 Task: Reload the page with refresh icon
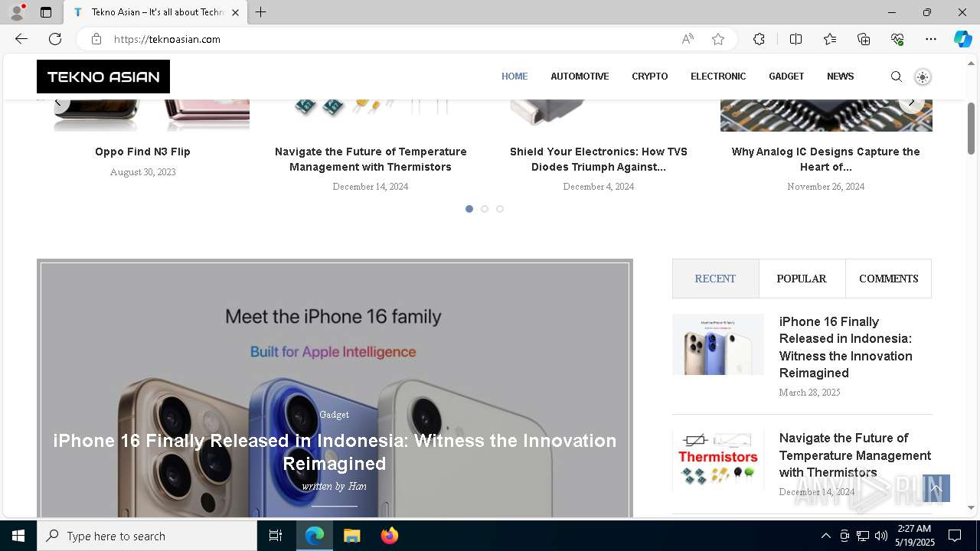pos(55,39)
